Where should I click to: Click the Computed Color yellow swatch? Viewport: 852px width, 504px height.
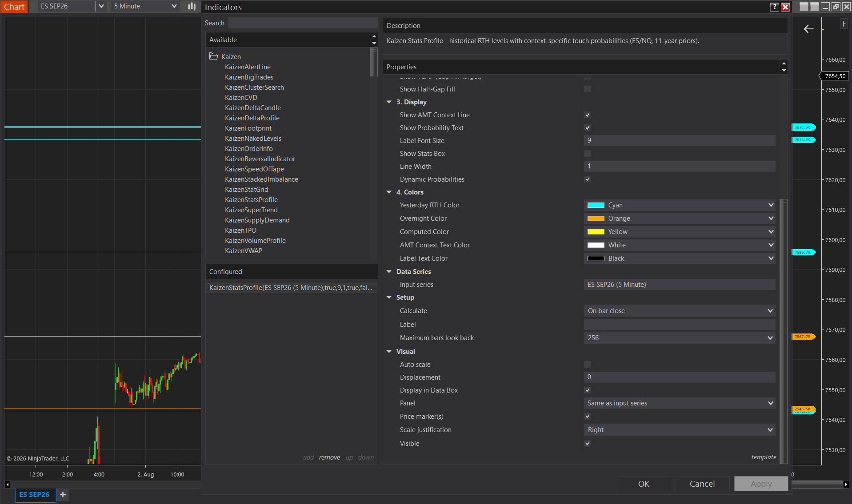[x=596, y=232]
